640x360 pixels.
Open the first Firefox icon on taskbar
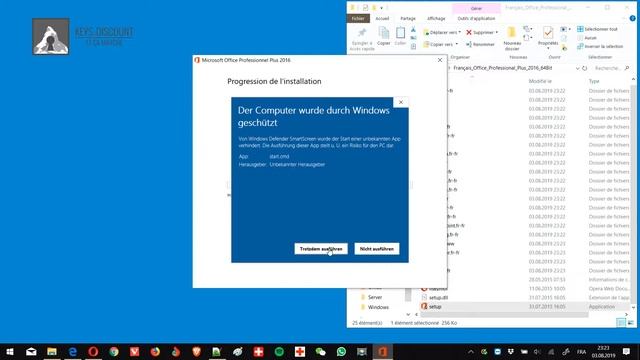coord(155,351)
